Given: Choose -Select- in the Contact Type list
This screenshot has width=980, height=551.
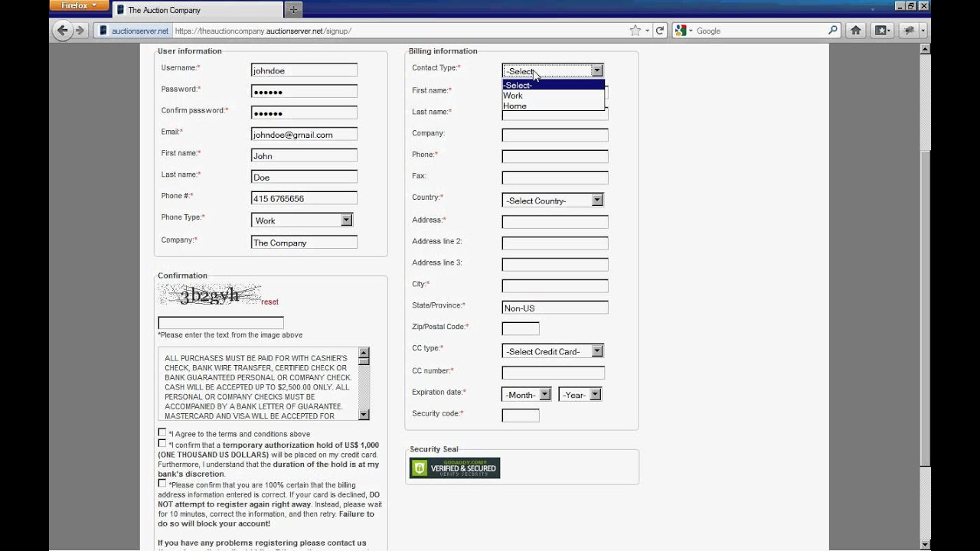Looking at the screenshot, I should tap(553, 85).
